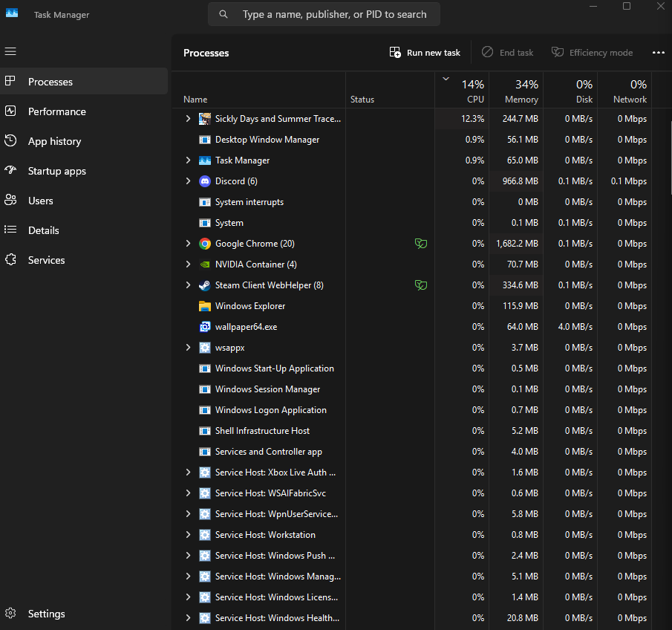Open the three-dot more options menu
This screenshot has width=672, height=630.
[659, 52]
